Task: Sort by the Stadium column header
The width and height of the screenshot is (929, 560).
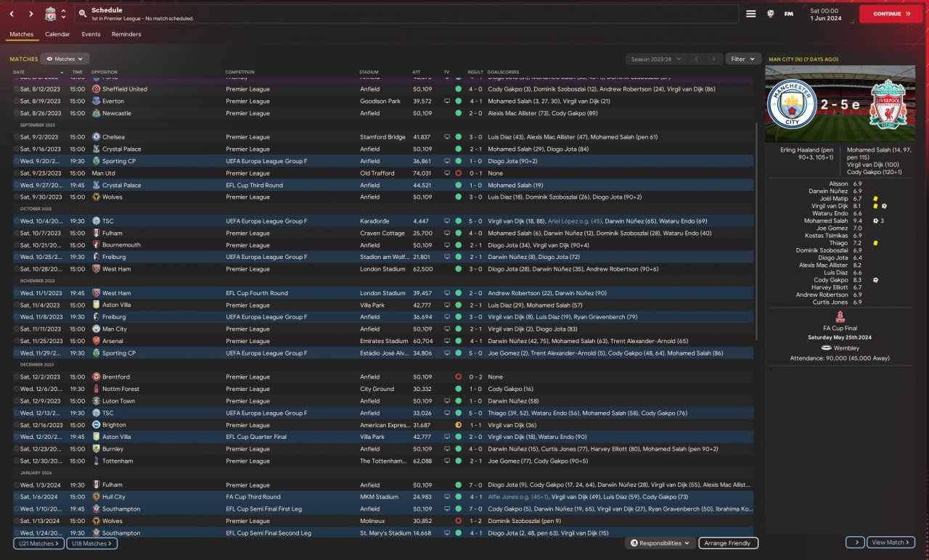Action: point(369,72)
